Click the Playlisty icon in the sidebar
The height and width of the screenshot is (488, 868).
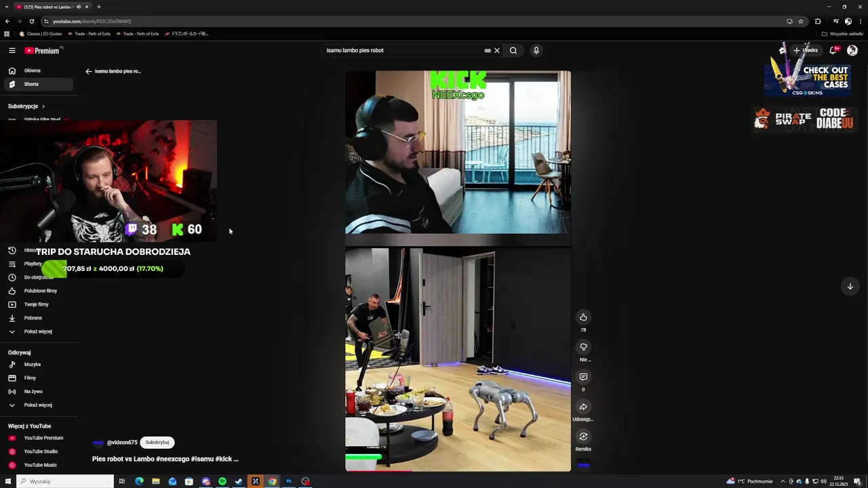[x=12, y=264]
